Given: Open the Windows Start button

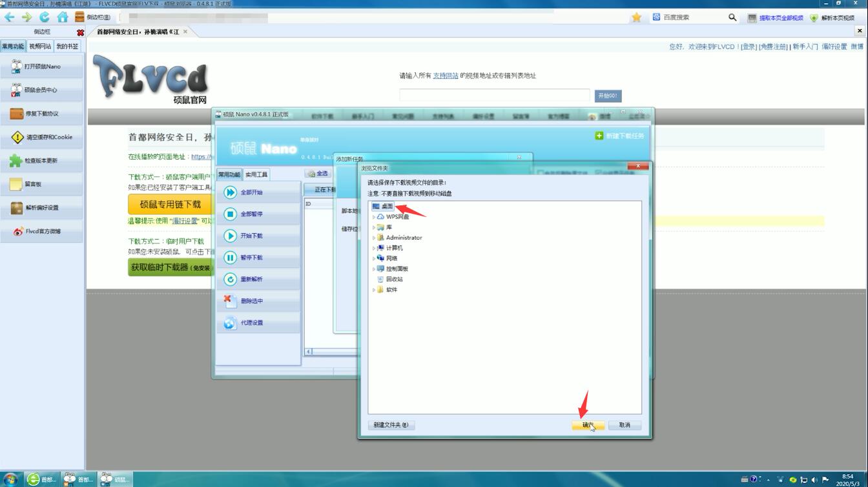Looking at the screenshot, I should click(x=10, y=479).
